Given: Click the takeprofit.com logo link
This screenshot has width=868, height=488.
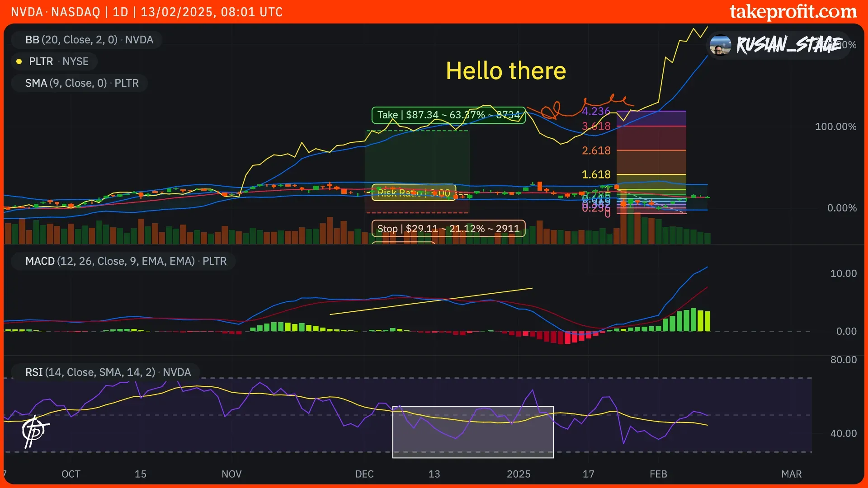Looking at the screenshot, I should pyautogui.click(x=793, y=12).
